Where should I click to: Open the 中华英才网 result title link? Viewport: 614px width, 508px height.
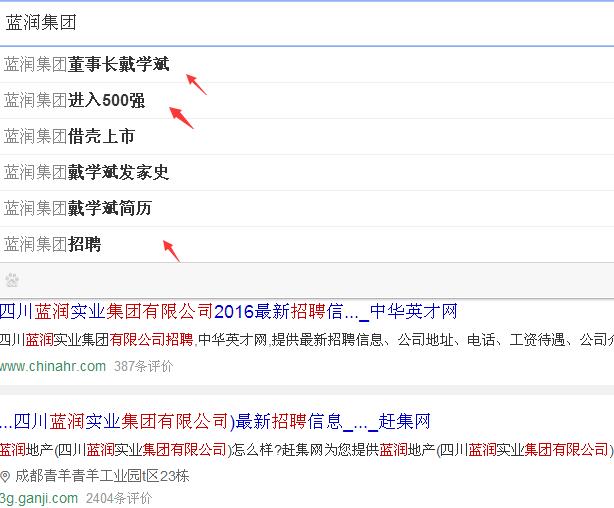click(228, 312)
